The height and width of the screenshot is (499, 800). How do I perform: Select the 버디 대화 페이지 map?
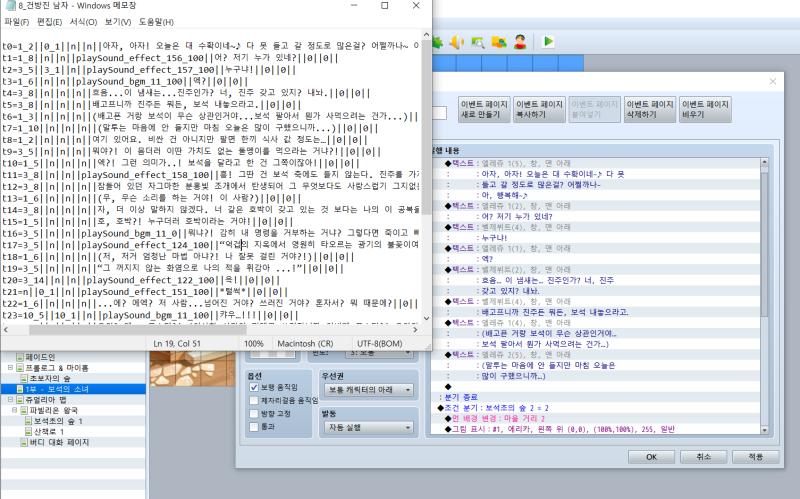59,442
